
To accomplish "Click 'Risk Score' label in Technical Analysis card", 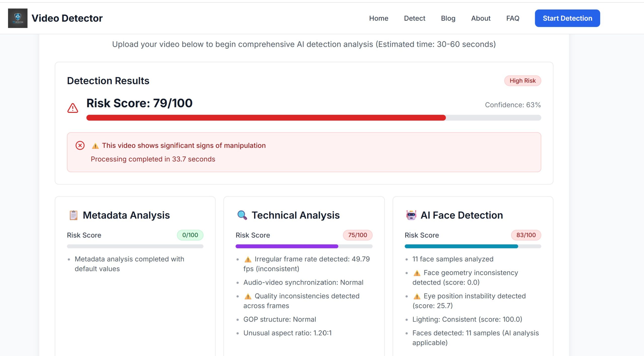I will click(x=253, y=235).
